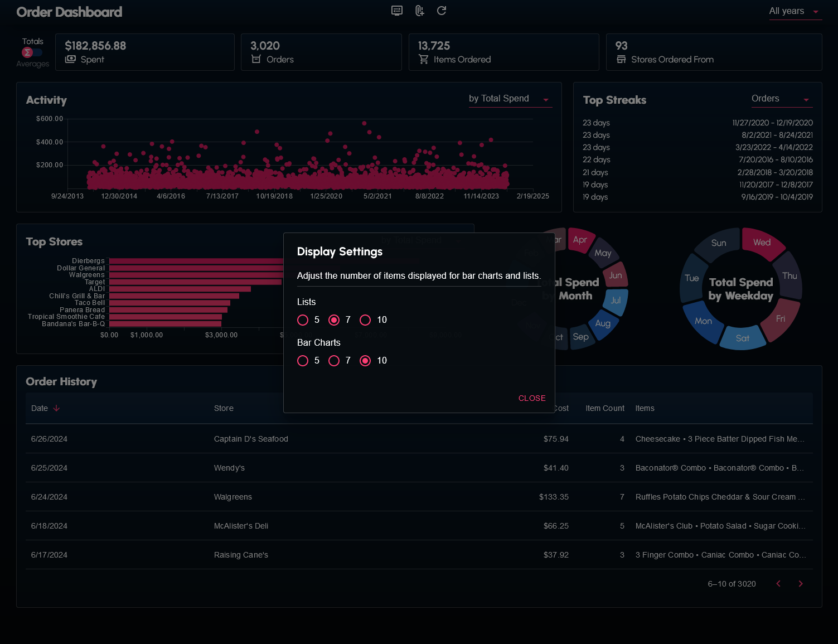Viewport: 838px width, 644px height.
Task: Open the All years dropdown
Action: [x=794, y=11]
